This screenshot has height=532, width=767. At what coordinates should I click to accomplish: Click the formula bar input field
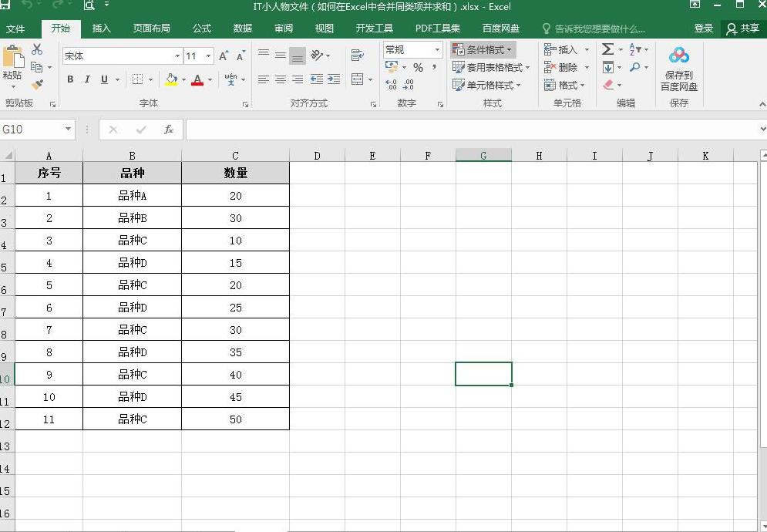click(x=472, y=130)
